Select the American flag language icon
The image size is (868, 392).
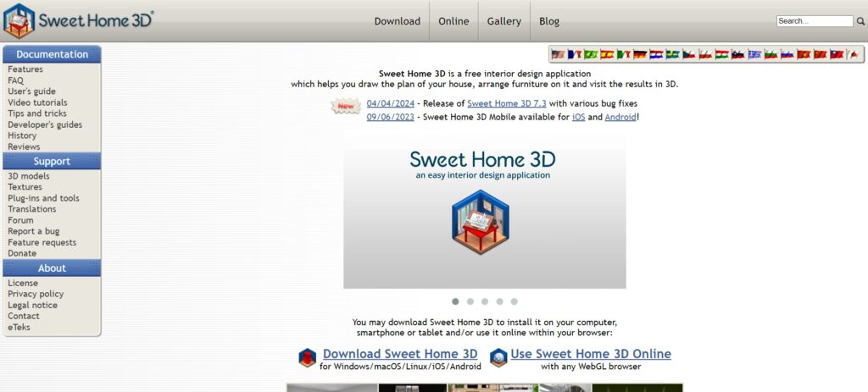(x=558, y=54)
